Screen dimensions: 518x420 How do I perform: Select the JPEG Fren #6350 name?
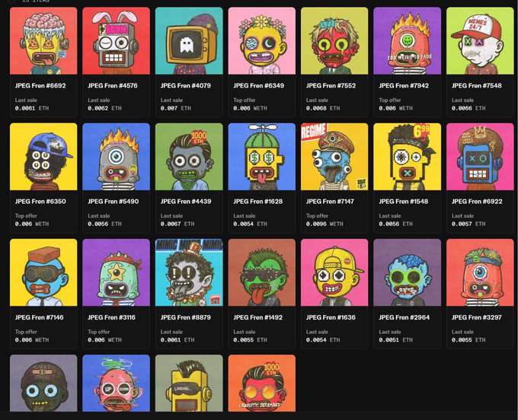pyautogui.click(x=40, y=202)
